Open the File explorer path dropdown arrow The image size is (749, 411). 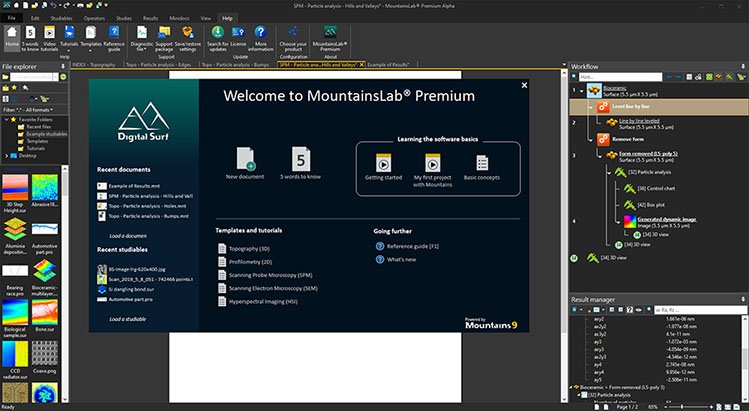click(55, 77)
